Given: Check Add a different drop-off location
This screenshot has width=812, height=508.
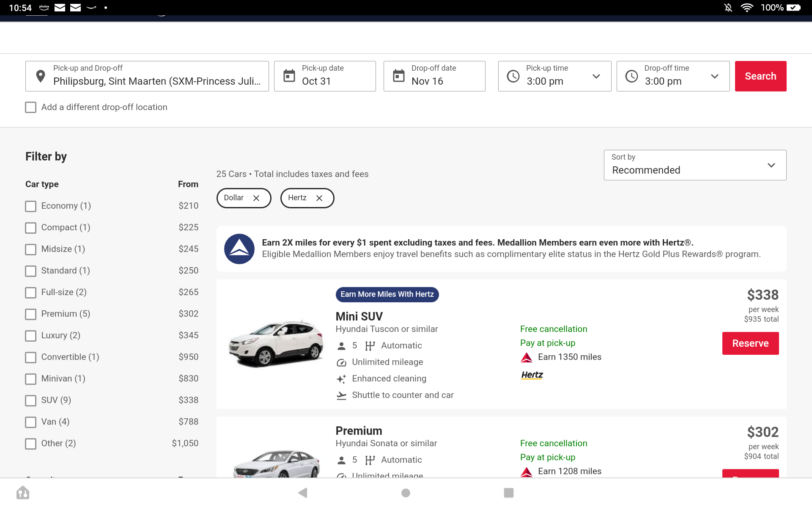Looking at the screenshot, I should (x=31, y=108).
